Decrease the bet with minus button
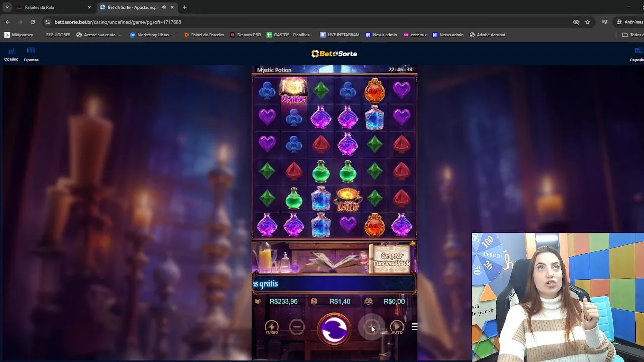The height and width of the screenshot is (362, 644). point(297,327)
